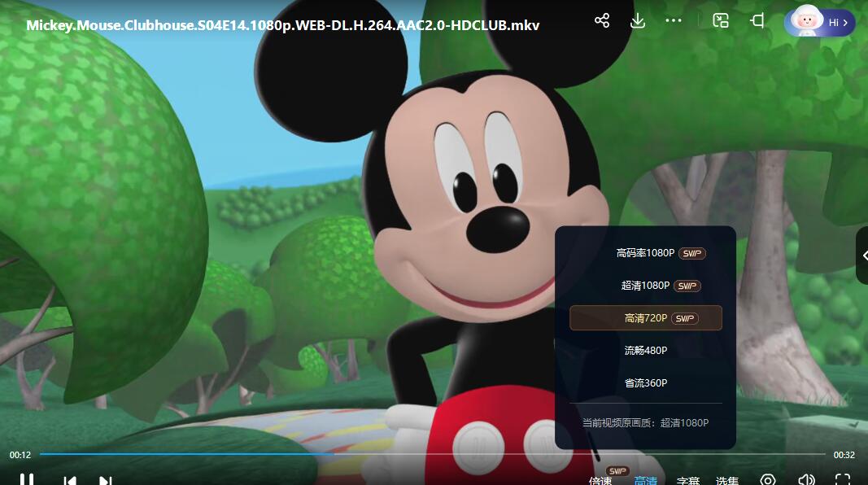Click the SVIP badge beside 超清1080P
This screenshot has width=868, height=485.
(x=687, y=286)
